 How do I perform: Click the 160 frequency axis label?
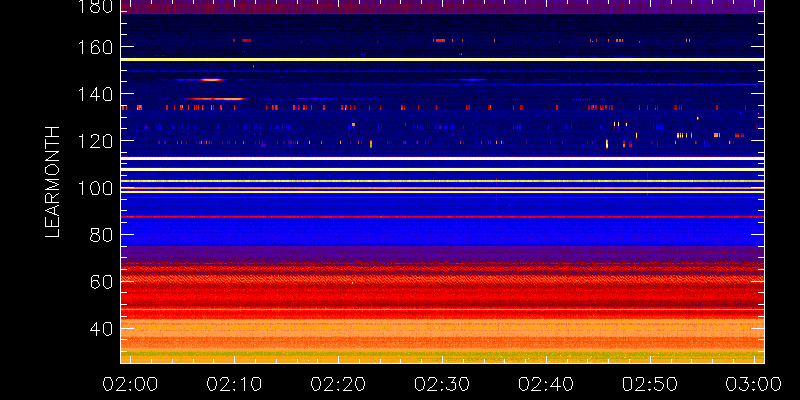(x=94, y=46)
